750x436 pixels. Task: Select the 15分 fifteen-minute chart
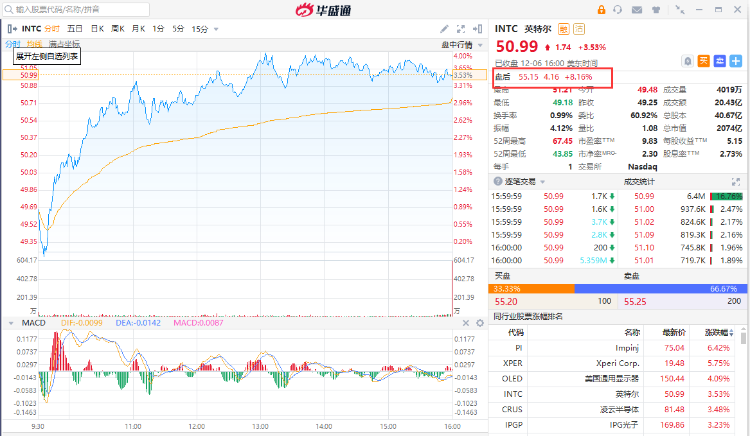point(200,29)
